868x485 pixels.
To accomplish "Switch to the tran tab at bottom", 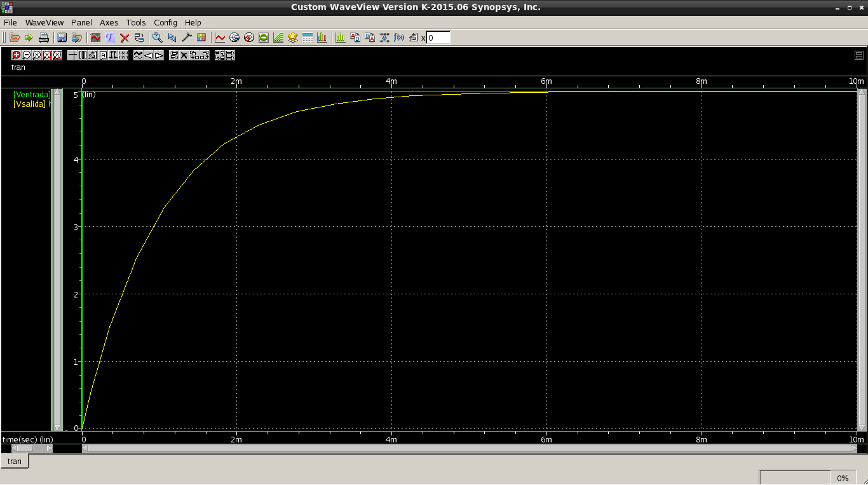I will coord(15,461).
